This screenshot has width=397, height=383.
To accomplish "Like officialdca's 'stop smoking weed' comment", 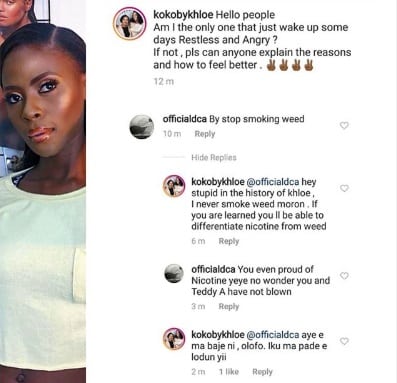I will (344, 126).
